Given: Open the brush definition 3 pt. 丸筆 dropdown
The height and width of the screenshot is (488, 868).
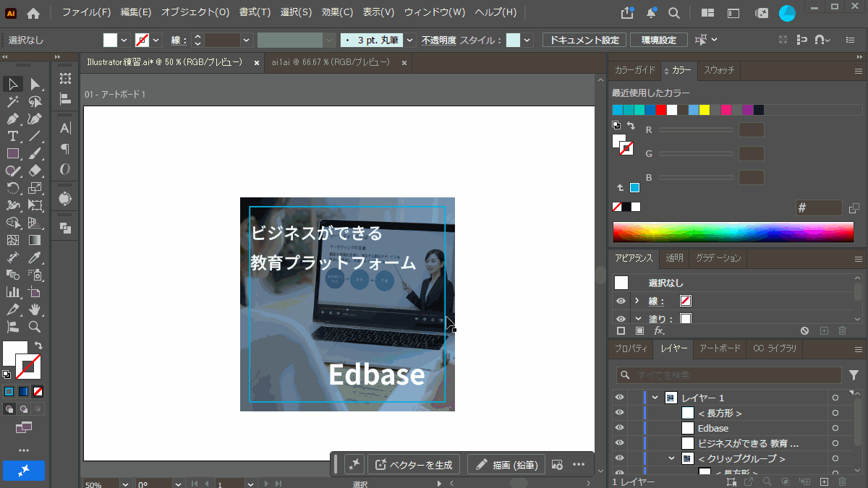Looking at the screenshot, I should coord(410,40).
